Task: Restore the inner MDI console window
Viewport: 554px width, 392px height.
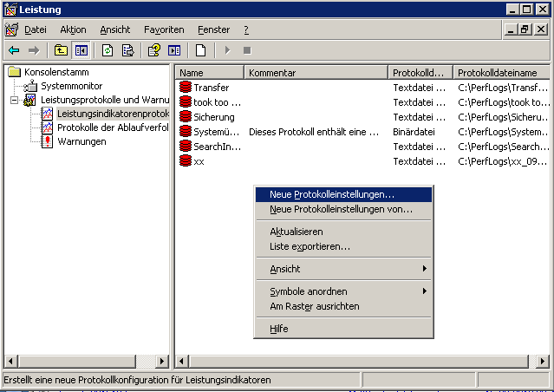Action: pos(525,29)
